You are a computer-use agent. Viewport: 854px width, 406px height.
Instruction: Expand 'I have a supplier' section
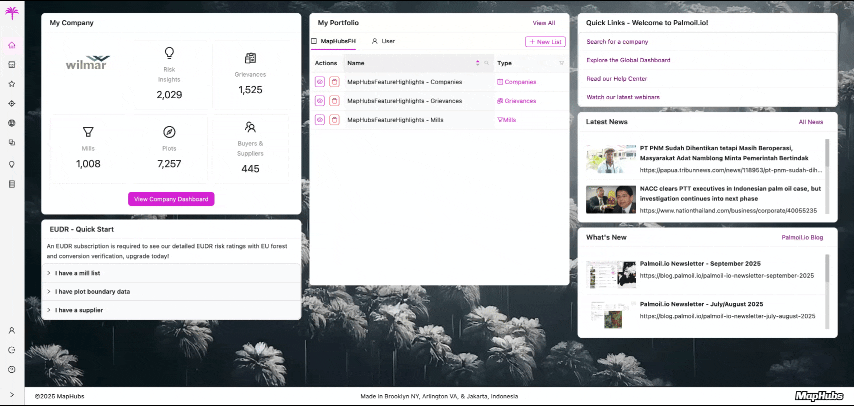pos(171,310)
